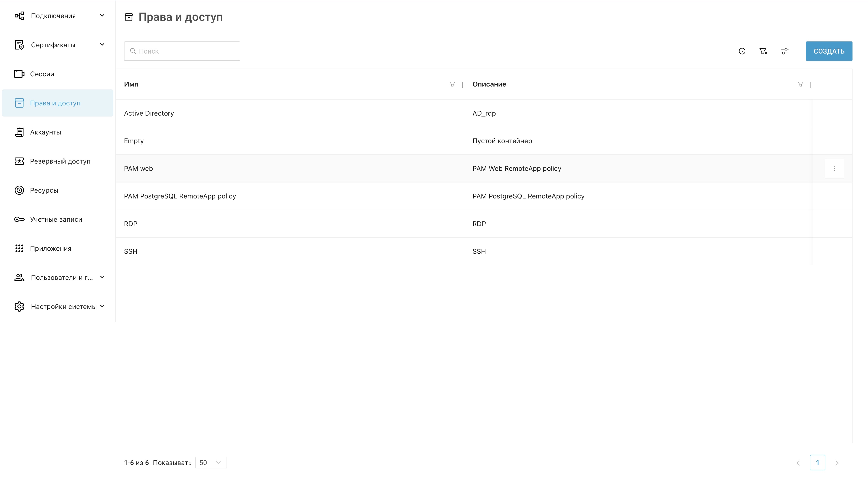Image resolution: width=868 pixels, height=481 pixels.
Task: Expand the Пользователи и группы chevron
Action: 102,277
